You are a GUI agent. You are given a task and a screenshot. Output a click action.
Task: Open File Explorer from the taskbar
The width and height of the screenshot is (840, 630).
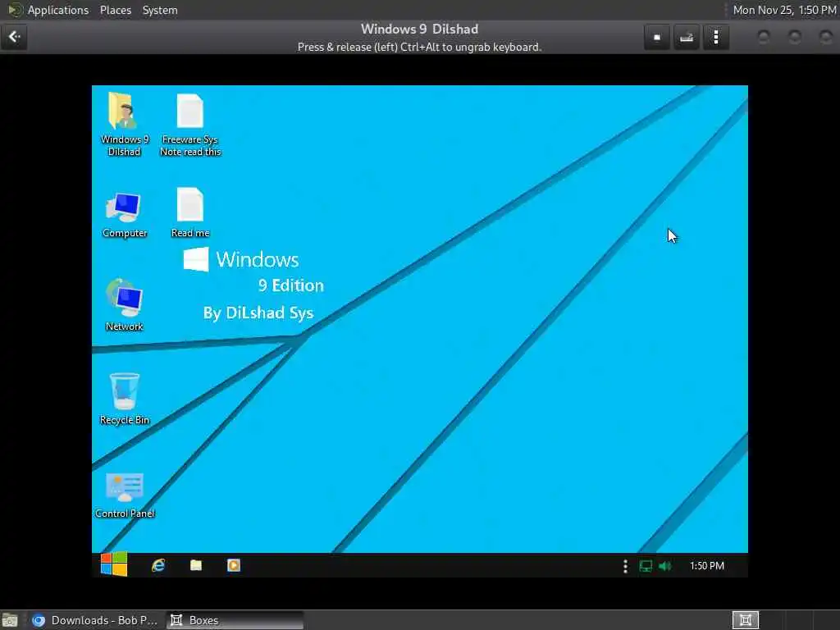tap(196, 565)
